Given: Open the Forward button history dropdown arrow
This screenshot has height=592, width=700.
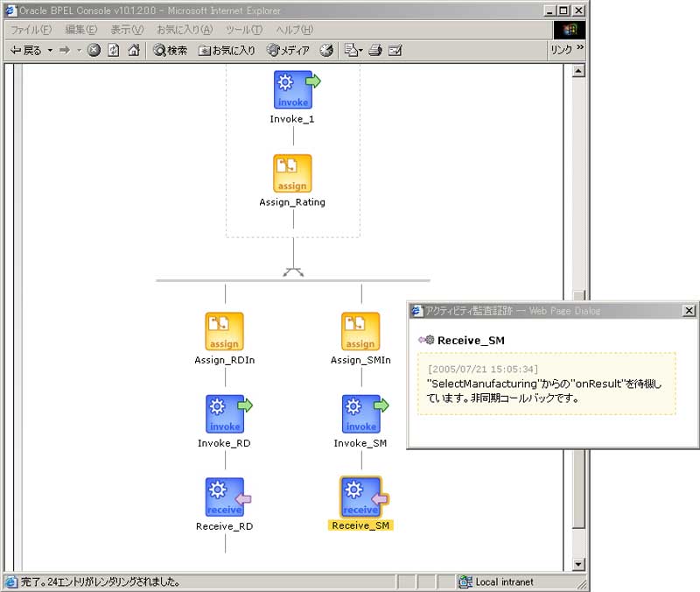Looking at the screenshot, I should pyautogui.click(x=79, y=50).
